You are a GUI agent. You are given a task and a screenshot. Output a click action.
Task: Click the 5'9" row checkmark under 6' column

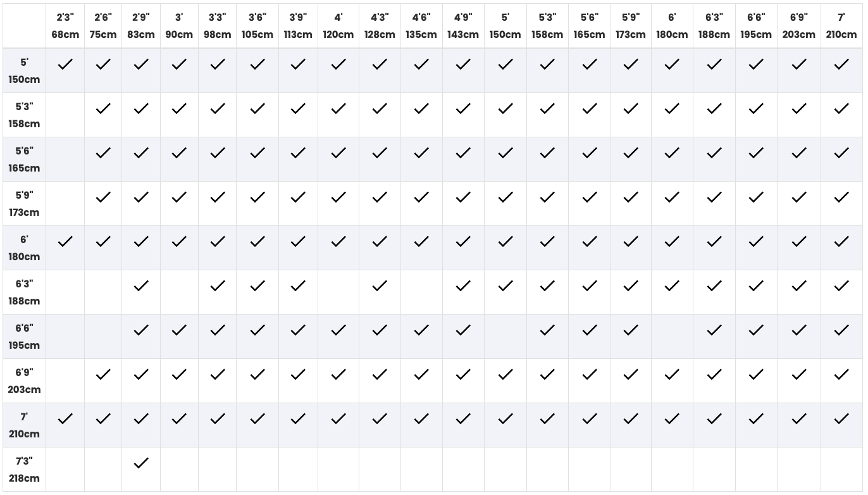coord(672,197)
